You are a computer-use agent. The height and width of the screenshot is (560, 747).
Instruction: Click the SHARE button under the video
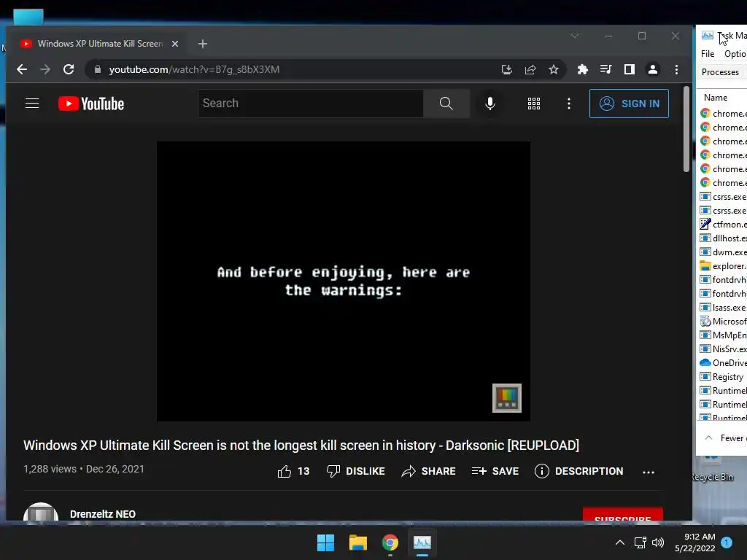pyautogui.click(x=428, y=472)
